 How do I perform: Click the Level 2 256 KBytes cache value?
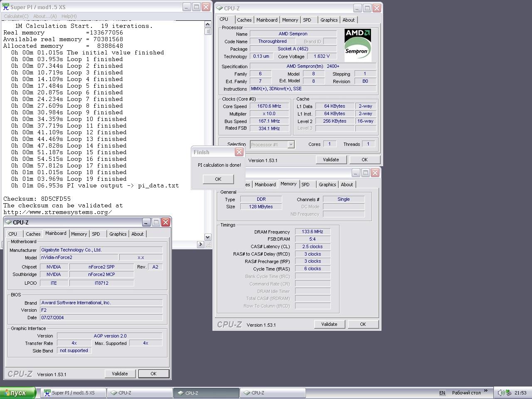pos(335,121)
